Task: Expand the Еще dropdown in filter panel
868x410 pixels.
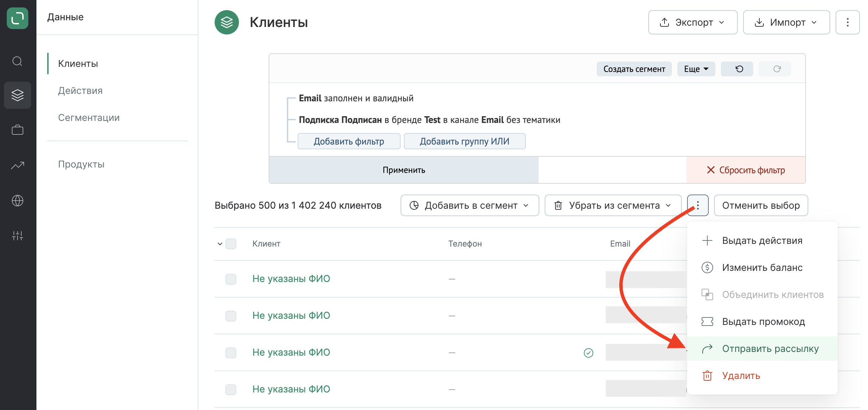Action: tap(696, 69)
